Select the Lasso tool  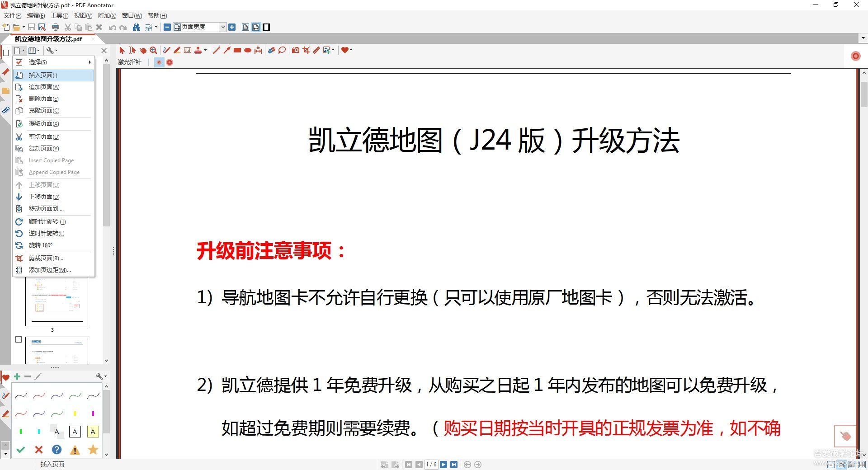coord(283,50)
